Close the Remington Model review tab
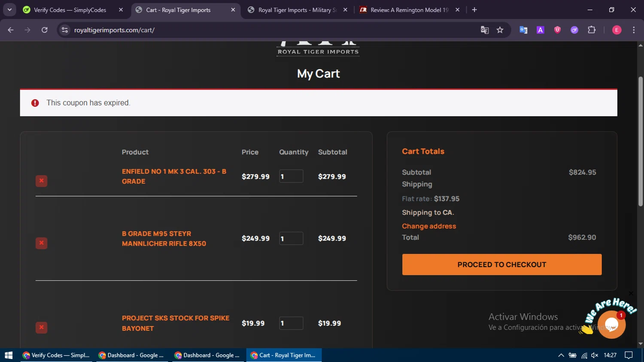Screen dimensions: 644x362 point(458,10)
